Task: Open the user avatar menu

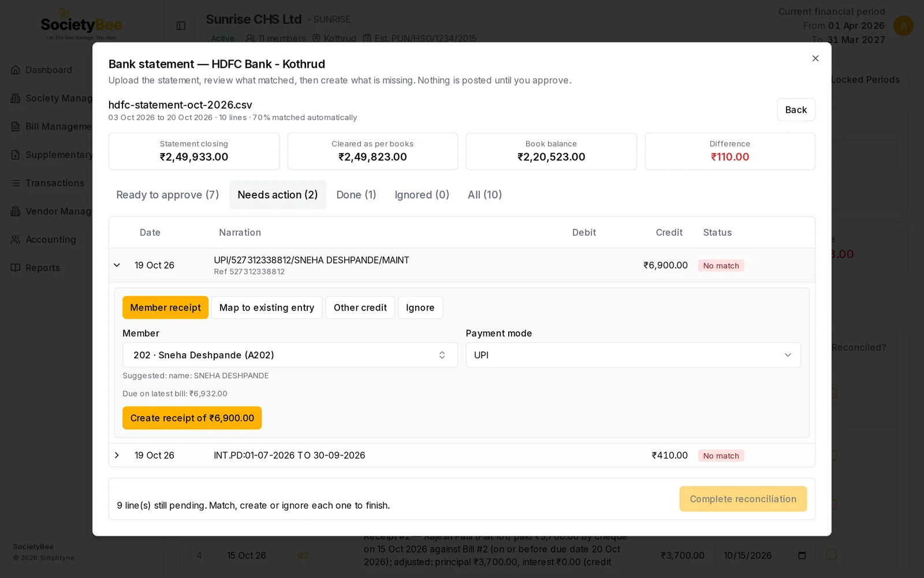Action: pos(903,25)
